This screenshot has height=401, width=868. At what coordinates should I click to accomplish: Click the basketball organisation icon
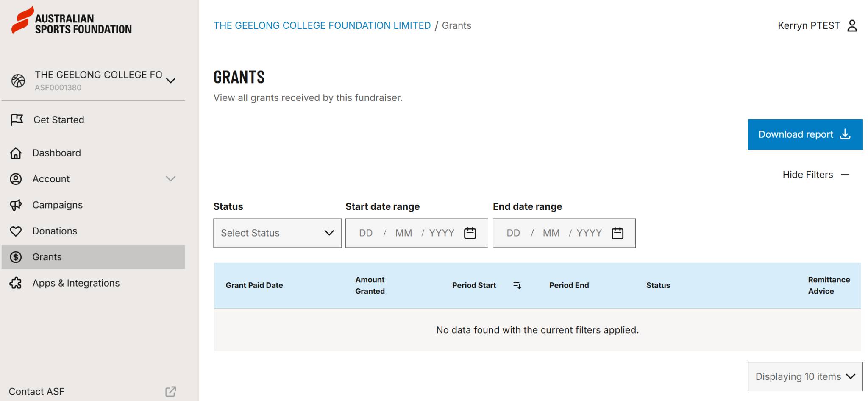18,81
